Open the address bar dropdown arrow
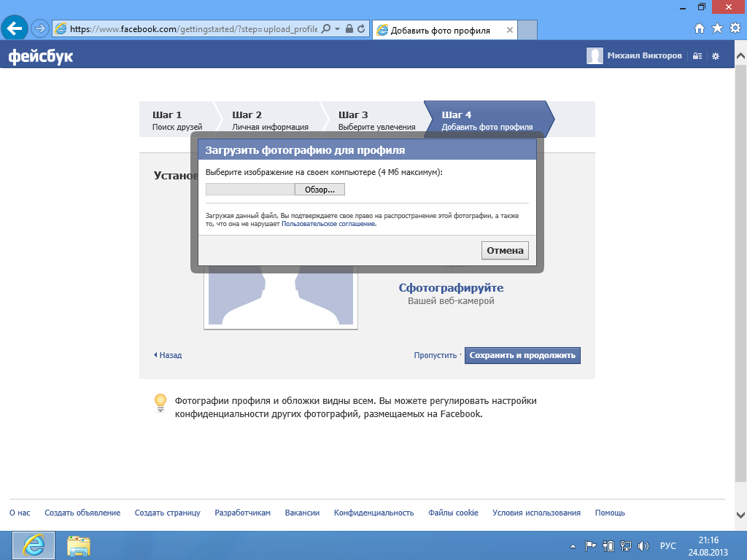The width and height of the screenshot is (747, 560). 337,29
